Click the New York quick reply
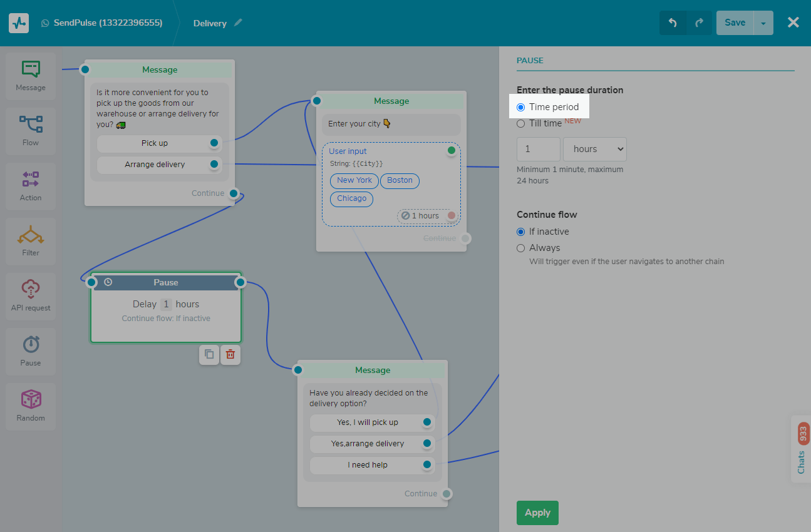The image size is (811, 532). point(354,180)
